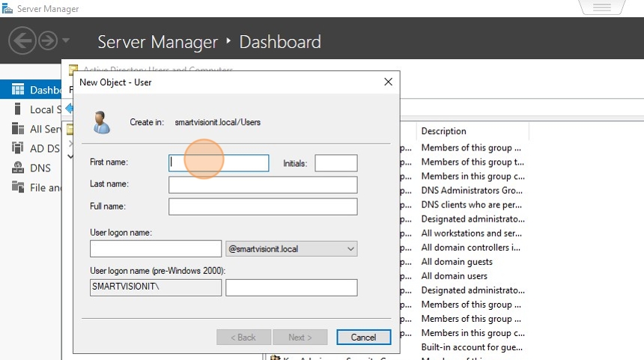
Task: Click the Server Manager forward arrow
Action: pyautogui.click(x=48, y=40)
